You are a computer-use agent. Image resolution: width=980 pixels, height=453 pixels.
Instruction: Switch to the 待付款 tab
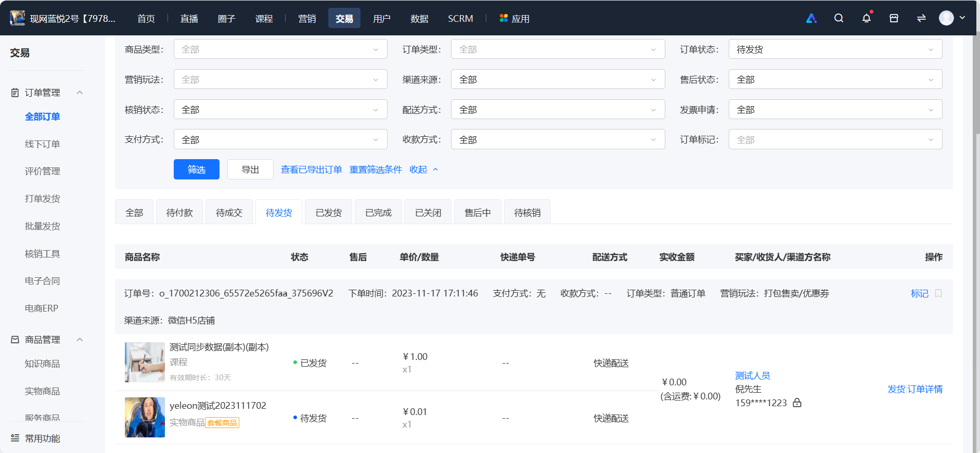coord(179,212)
